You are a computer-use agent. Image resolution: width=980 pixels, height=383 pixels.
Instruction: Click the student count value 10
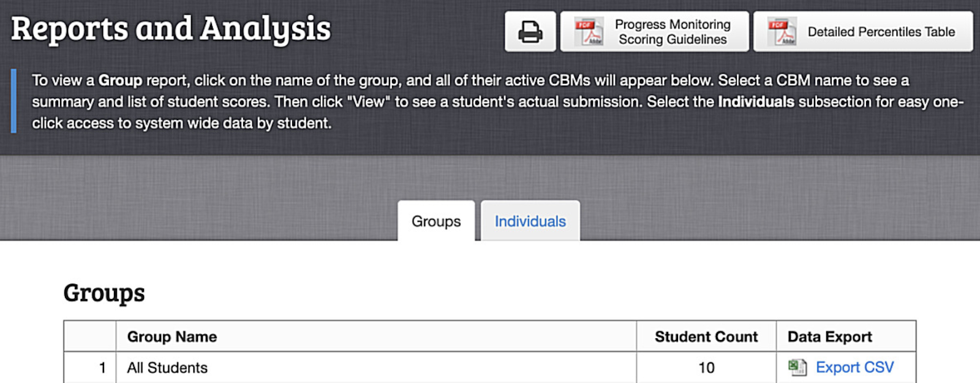(x=706, y=368)
